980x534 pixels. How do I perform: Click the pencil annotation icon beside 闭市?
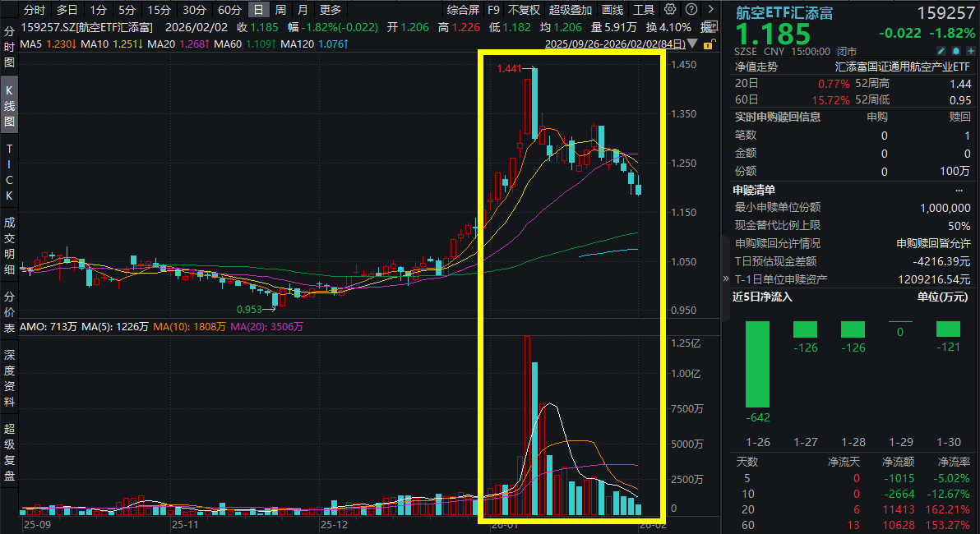[x=941, y=51]
